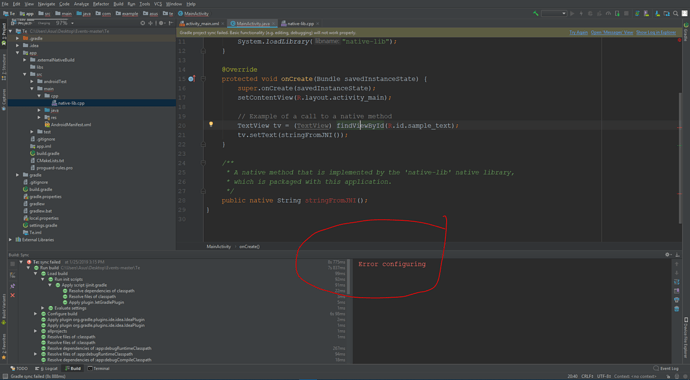This screenshot has height=380, width=690.
Task: Collapse the app module folder
Action: click(18, 53)
